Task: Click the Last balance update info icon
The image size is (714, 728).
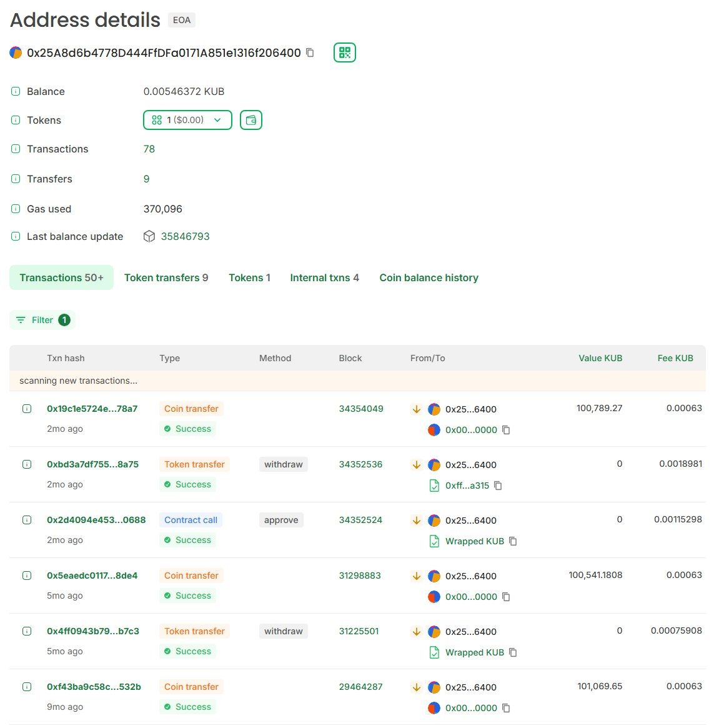Action: 16,236
